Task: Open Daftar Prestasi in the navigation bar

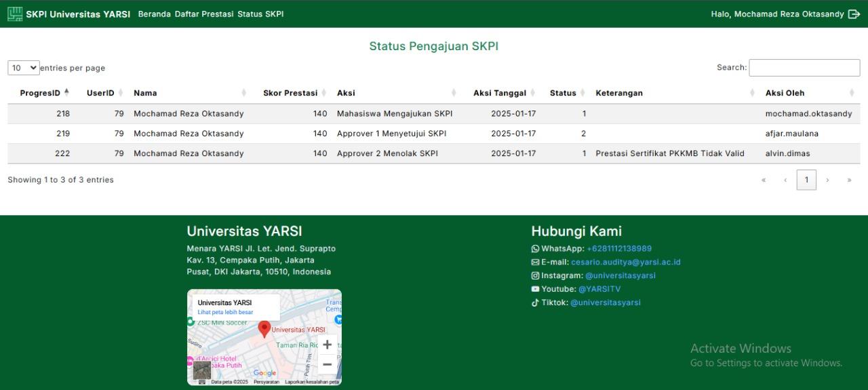Action: (x=203, y=14)
